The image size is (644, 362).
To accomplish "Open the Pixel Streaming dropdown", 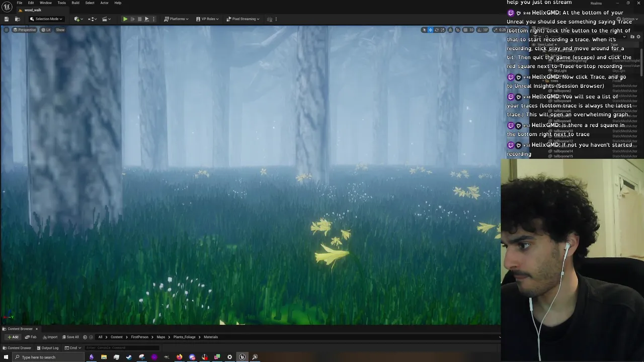I will pos(243,19).
